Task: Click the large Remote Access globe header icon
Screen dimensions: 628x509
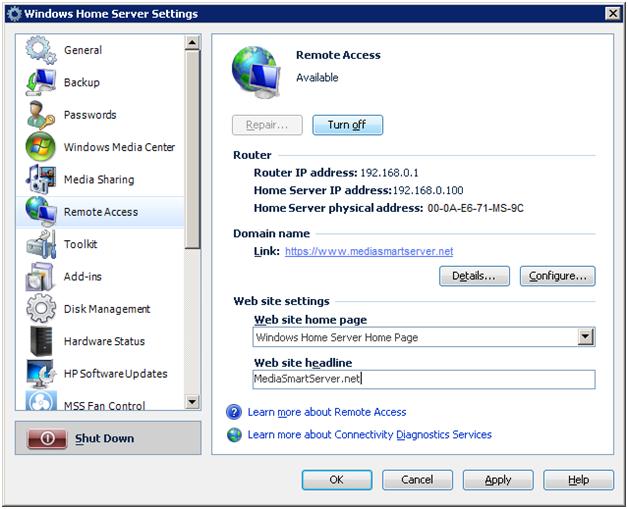Action: (x=256, y=72)
